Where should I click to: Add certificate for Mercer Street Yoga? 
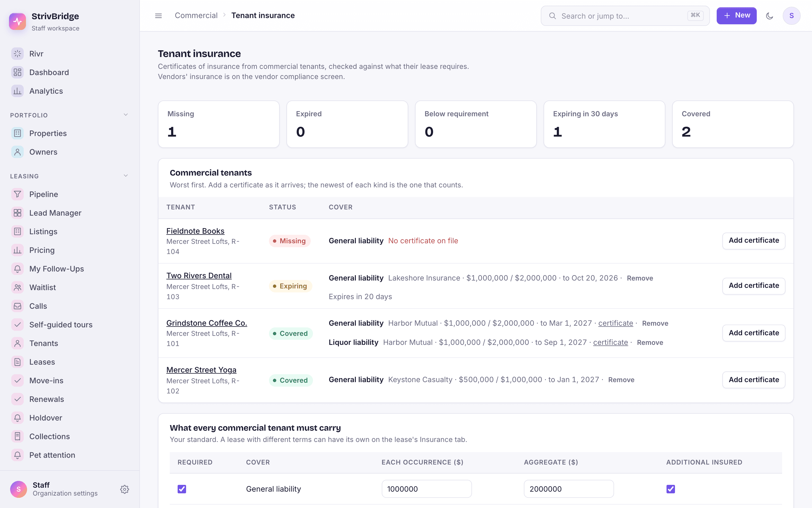tap(754, 380)
